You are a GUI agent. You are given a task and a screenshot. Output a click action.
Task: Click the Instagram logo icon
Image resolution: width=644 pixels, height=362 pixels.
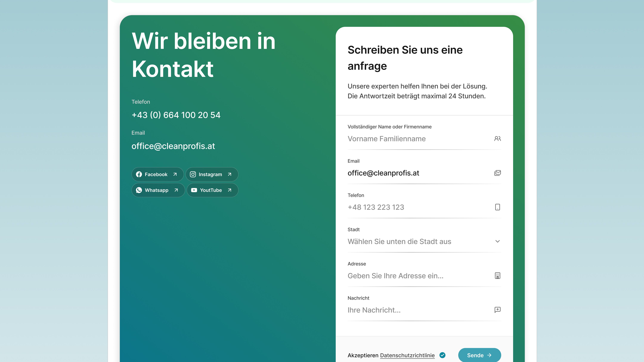(193, 174)
